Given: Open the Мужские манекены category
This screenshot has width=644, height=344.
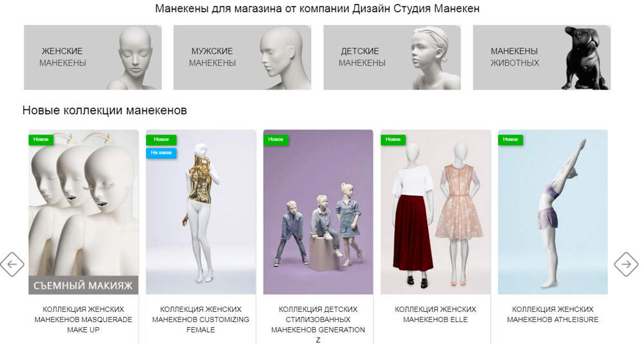Looking at the screenshot, I should 242,57.
